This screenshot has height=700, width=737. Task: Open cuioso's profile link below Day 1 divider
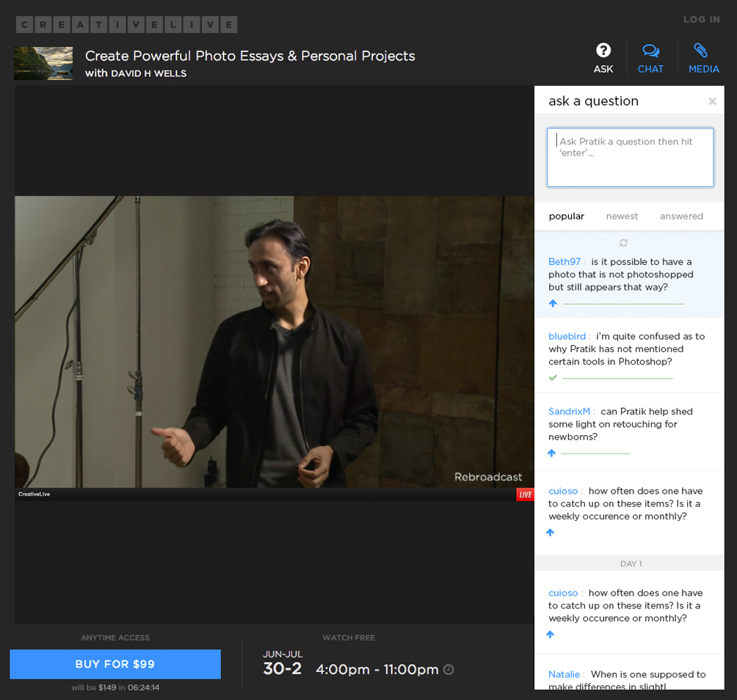point(563,593)
